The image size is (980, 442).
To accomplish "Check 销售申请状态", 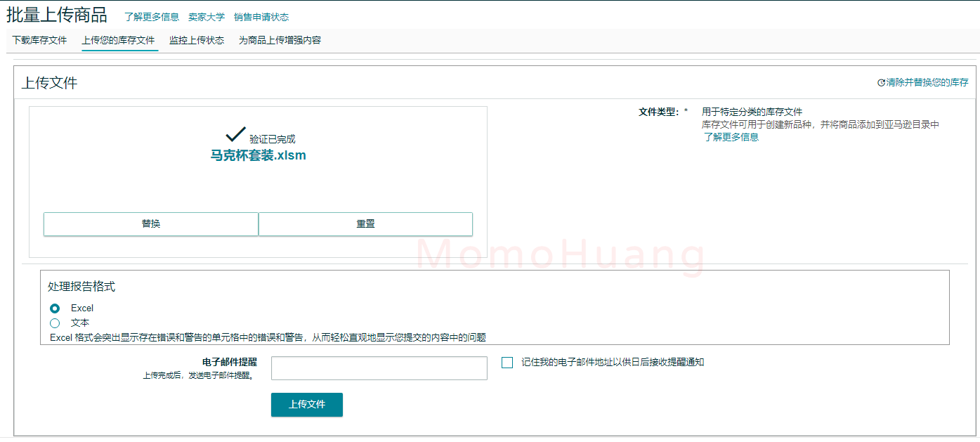I will 261,16.
